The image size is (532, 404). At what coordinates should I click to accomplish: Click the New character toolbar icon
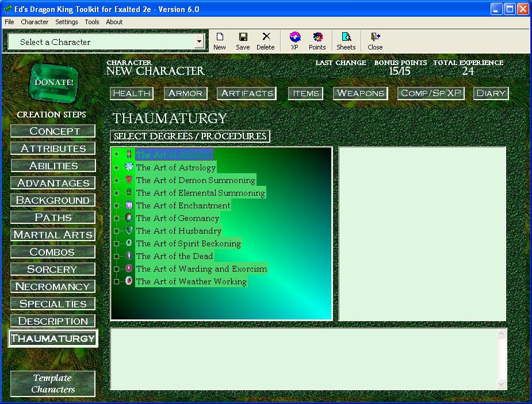coord(220,37)
